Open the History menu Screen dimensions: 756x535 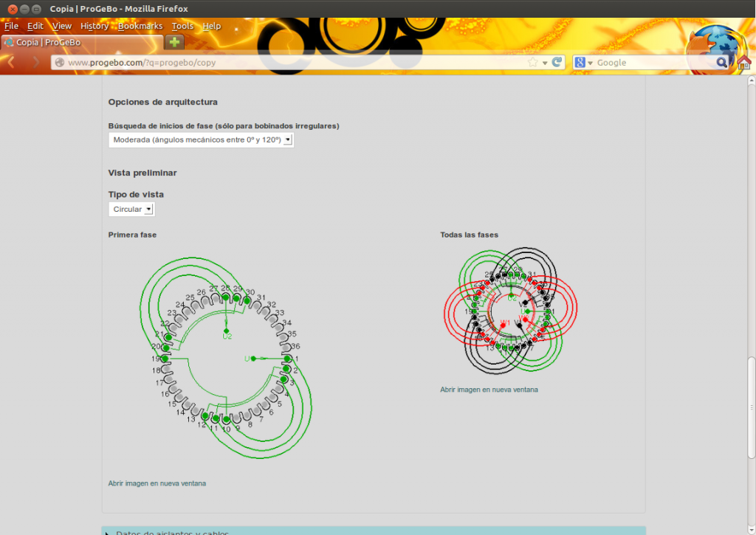tap(94, 26)
